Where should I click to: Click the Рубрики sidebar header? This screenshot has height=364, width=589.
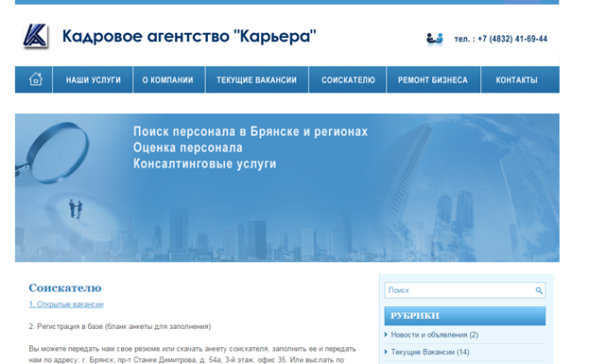[x=464, y=316]
